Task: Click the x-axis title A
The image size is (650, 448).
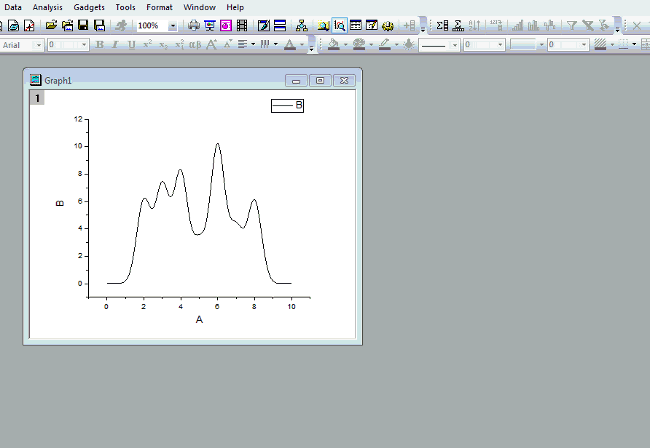Action: pos(199,319)
